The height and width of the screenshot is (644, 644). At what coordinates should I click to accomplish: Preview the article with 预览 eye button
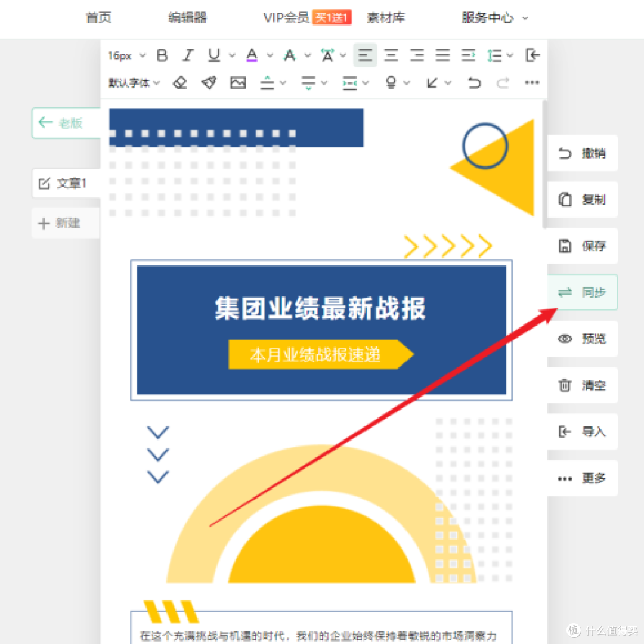[583, 339]
